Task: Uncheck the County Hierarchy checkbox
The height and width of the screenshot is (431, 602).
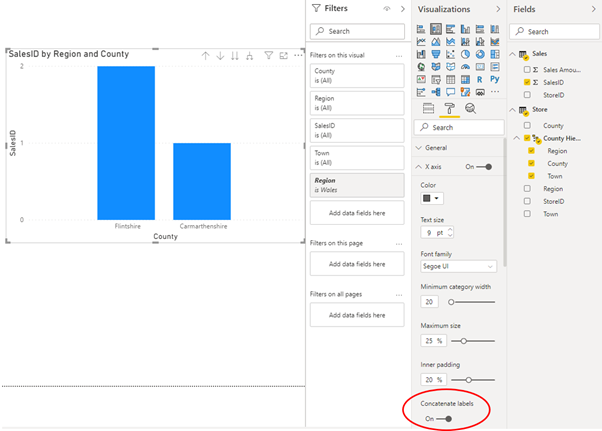Action: [x=527, y=138]
